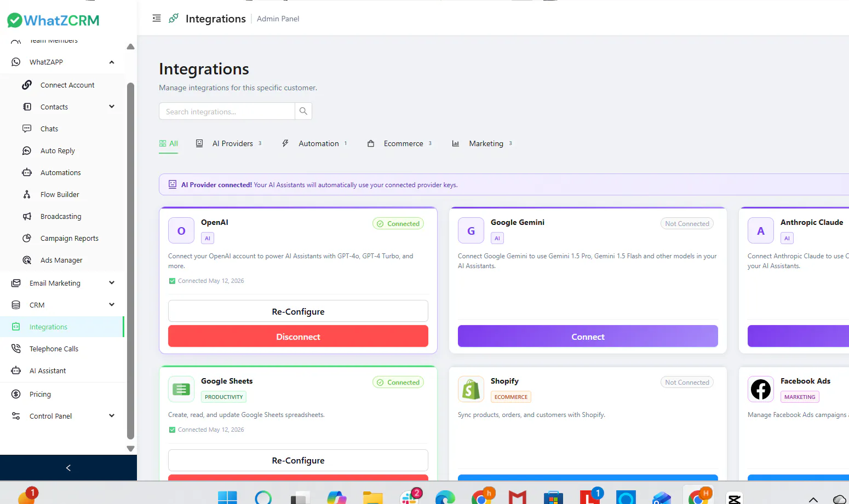Open Slack from the taskbar
This screenshot has height=504, width=849.
[409, 497]
